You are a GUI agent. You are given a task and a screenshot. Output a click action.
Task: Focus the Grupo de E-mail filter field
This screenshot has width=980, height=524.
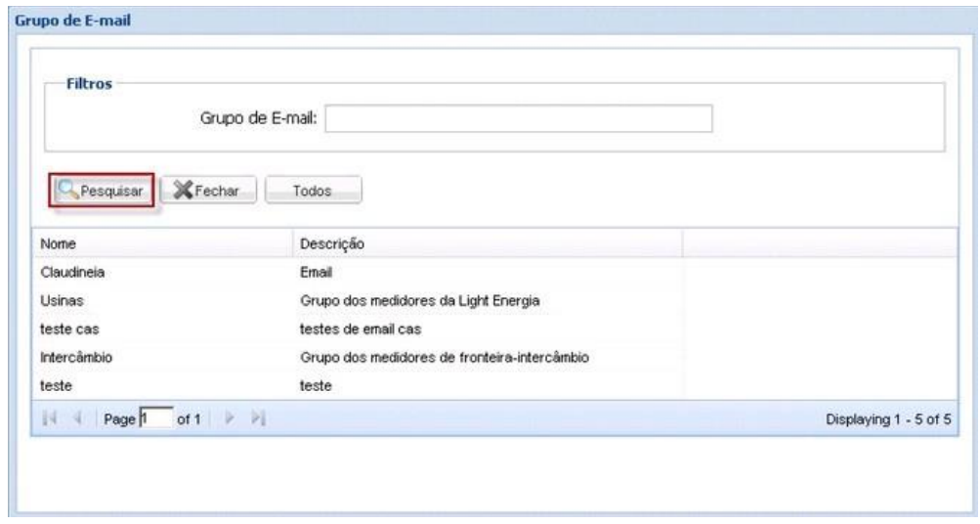[x=519, y=119]
